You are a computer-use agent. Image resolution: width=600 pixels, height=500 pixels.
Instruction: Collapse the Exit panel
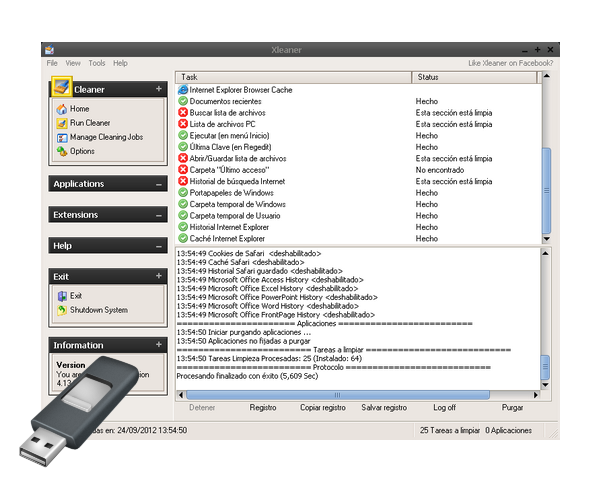point(159,276)
